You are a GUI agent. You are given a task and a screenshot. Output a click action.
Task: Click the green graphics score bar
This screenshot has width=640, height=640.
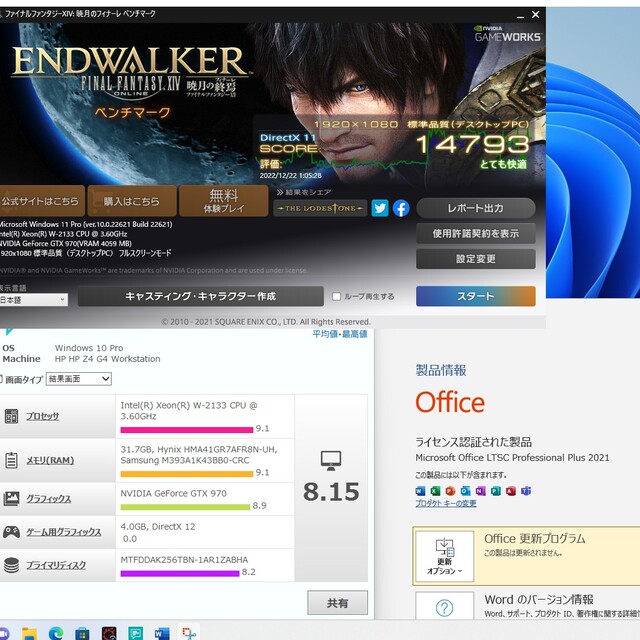click(x=185, y=507)
